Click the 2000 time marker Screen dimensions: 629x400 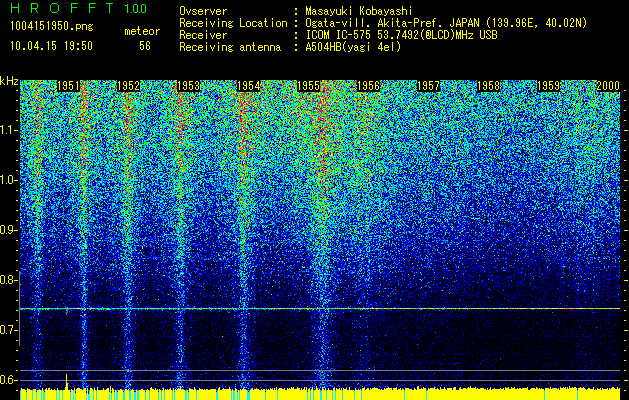click(x=608, y=86)
